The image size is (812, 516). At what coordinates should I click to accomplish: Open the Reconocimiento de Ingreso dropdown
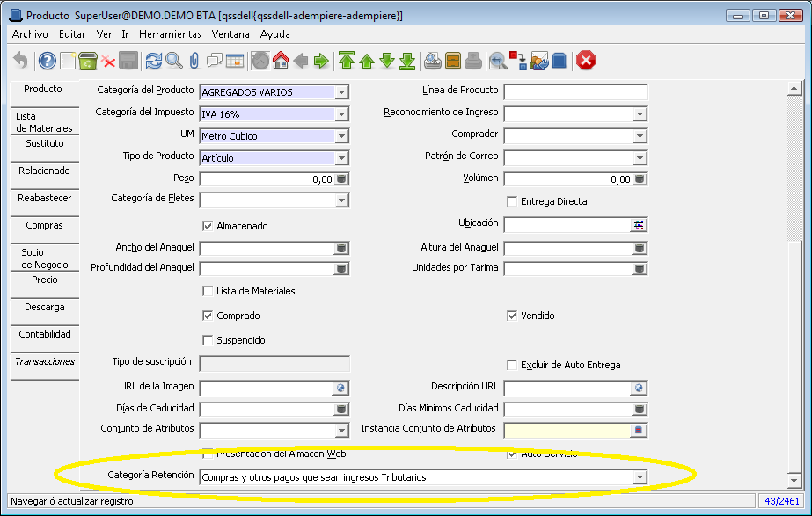click(640, 114)
